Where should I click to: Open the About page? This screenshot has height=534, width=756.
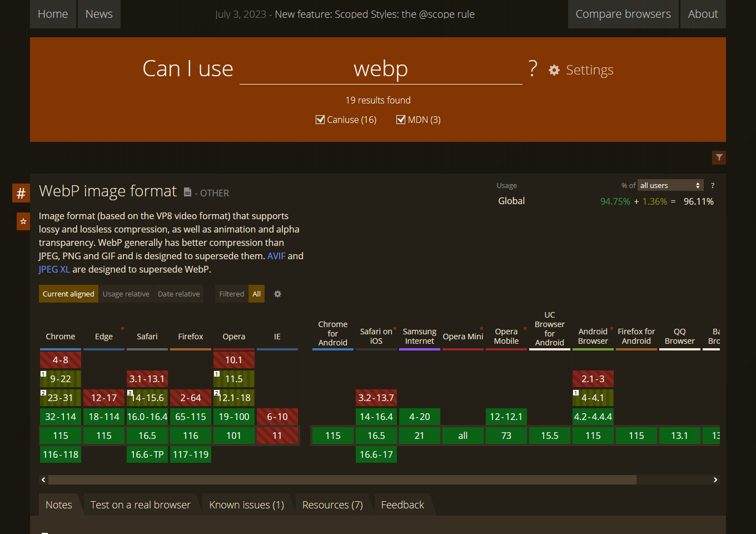[x=703, y=14]
